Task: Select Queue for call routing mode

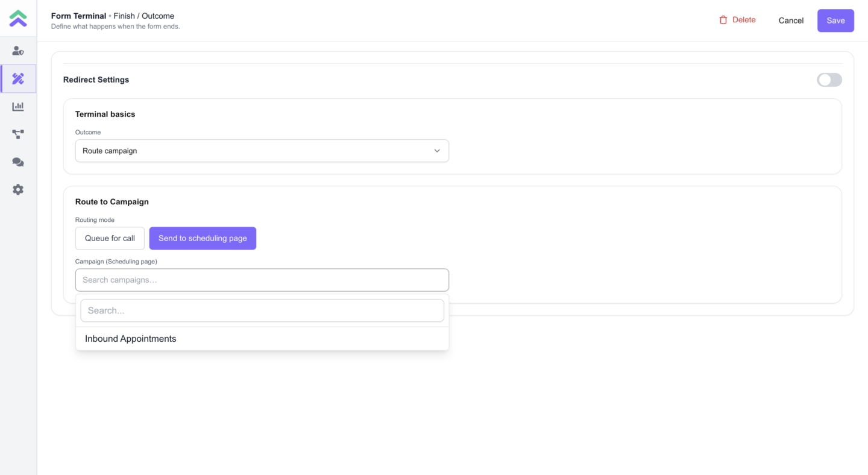Action: [110, 238]
